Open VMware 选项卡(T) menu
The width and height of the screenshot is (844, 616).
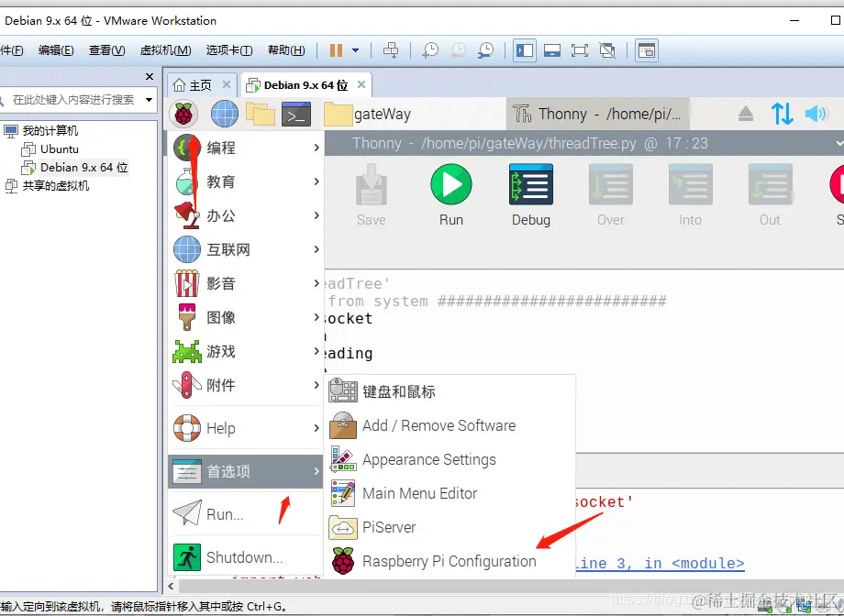click(229, 50)
